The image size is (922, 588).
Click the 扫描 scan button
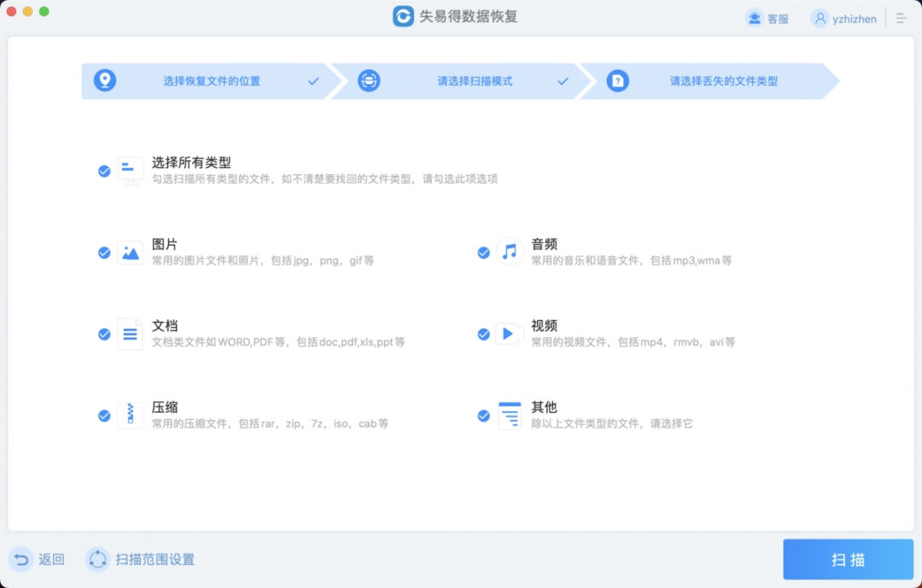pos(848,559)
